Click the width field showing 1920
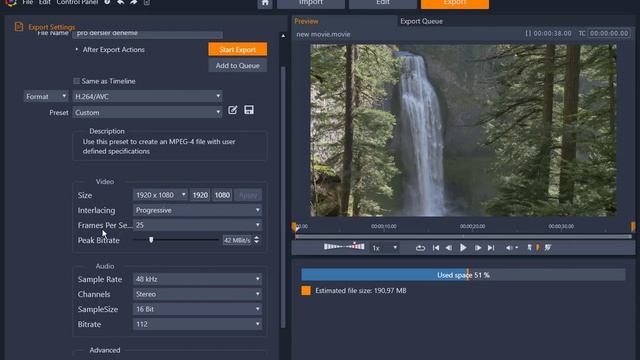Screen dimensions: 640x360 point(200,195)
